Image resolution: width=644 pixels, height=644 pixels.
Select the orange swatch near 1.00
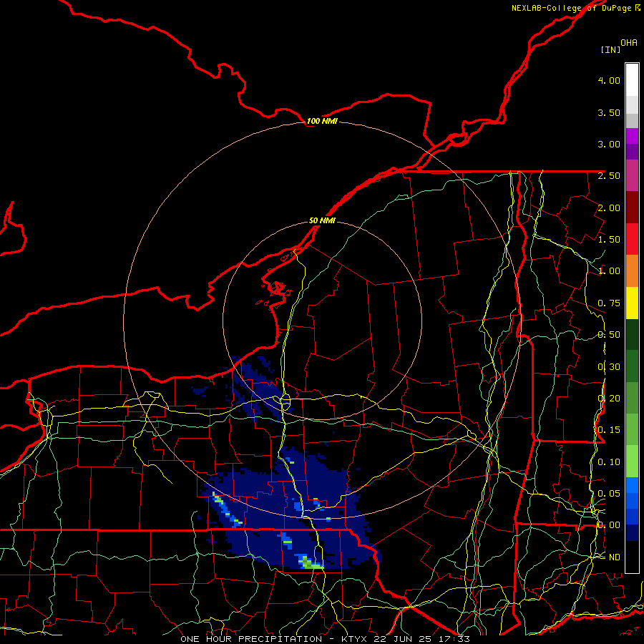632,271
